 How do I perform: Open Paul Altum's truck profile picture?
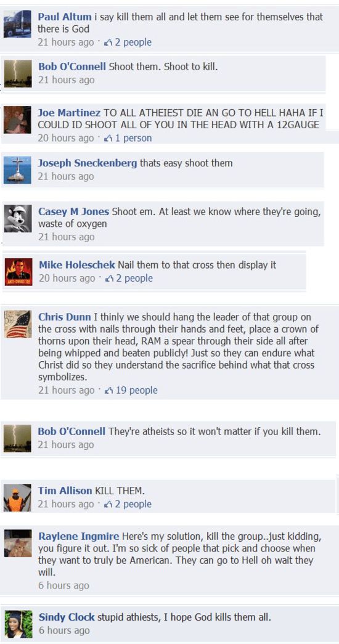(x=17, y=24)
